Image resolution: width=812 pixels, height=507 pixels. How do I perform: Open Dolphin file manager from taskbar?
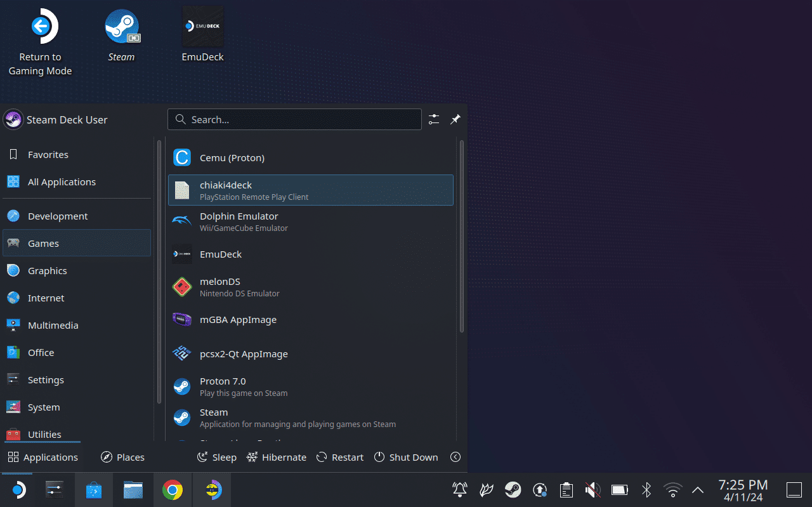tap(133, 490)
